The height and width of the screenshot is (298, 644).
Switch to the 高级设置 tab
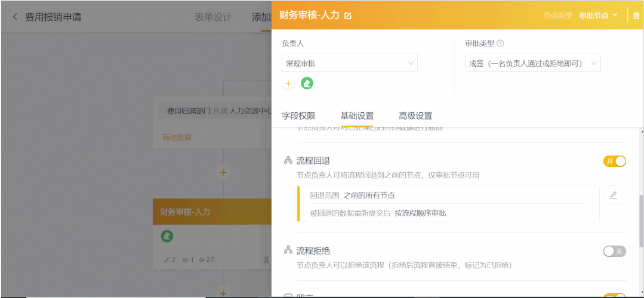[415, 116]
